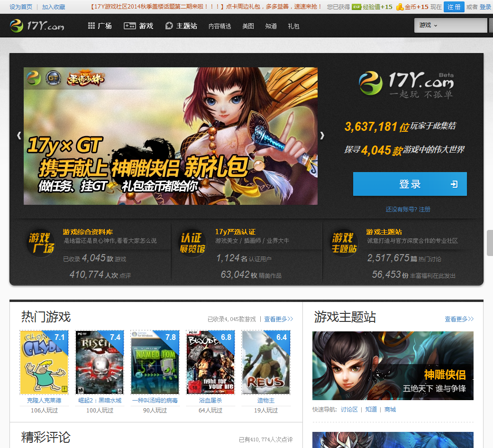
Task: Click the login arrow icon on 登录 button
Action: 454,184
